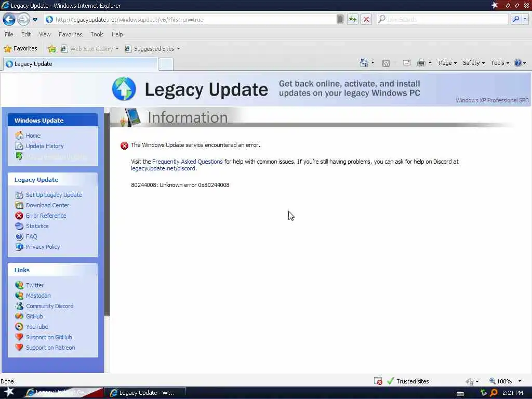The height and width of the screenshot is (399, 532).
Task: Open the GitHub link
Action: tap(34, 316)
